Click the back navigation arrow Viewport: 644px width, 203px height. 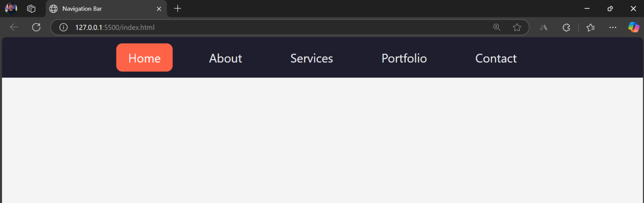click(x=14, y=27)
